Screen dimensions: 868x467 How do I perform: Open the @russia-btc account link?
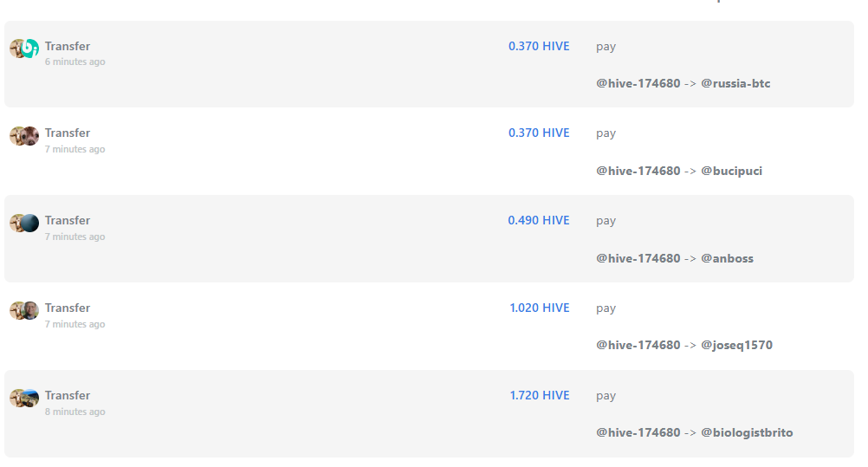click(x=735, y=84)
